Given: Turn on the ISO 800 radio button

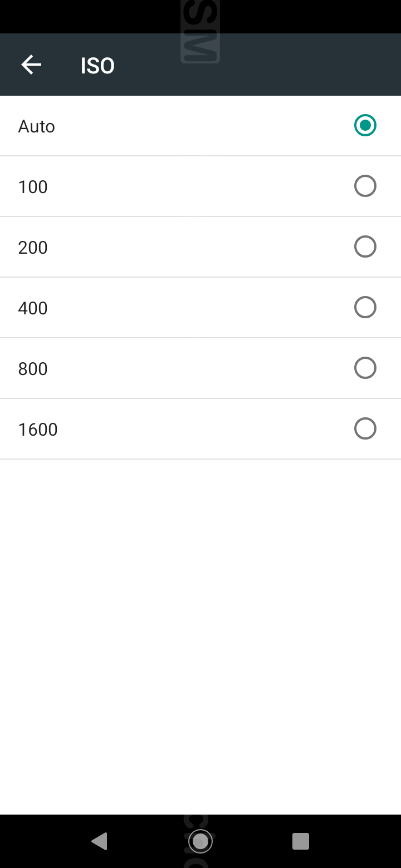Looking at the screenshot, I should pos(365,368).
